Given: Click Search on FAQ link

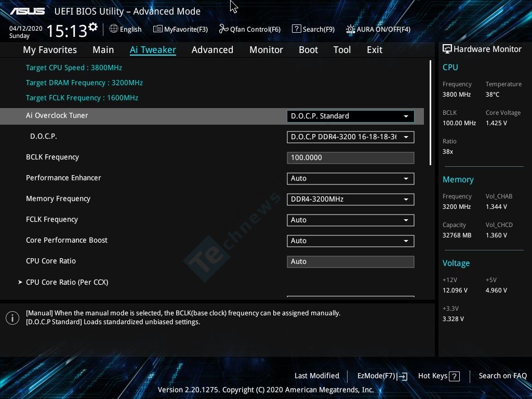Looking at the screenshot, I should [x=502, y=376].
